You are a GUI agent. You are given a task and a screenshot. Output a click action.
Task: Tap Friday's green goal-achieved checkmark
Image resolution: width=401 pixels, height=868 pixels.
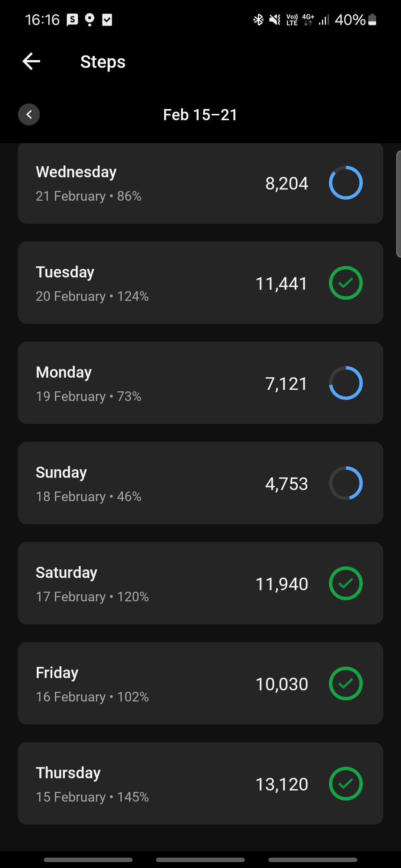point(345,684)
